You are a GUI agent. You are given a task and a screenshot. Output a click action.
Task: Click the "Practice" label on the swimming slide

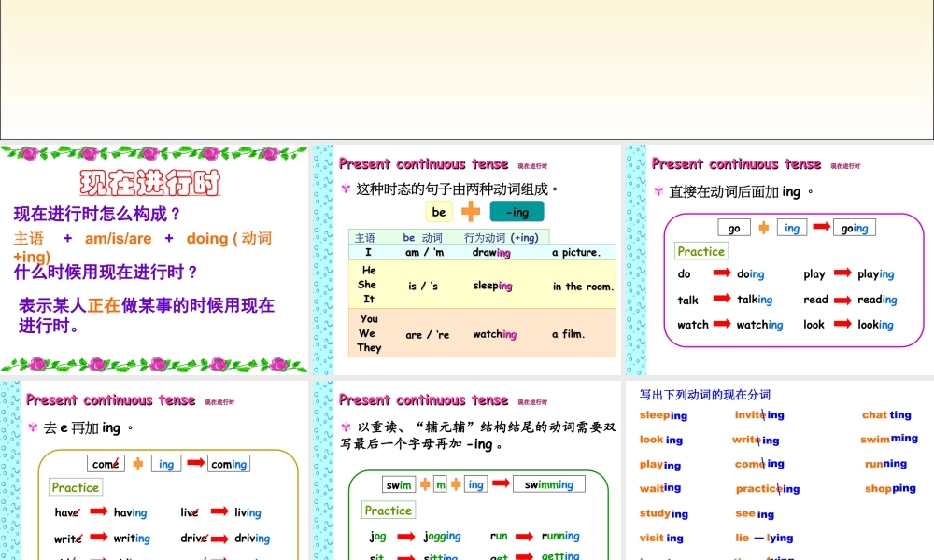(389, 510)
